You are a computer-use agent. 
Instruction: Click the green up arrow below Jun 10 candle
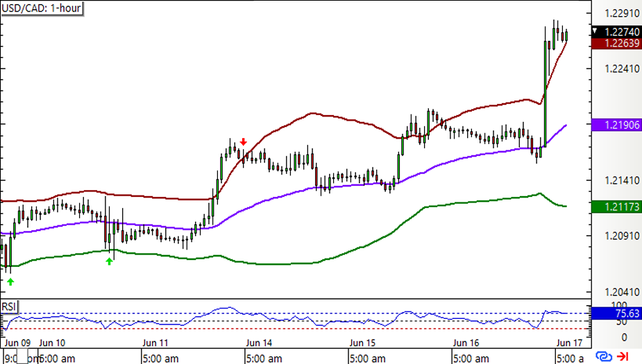[x=110, y=261]
